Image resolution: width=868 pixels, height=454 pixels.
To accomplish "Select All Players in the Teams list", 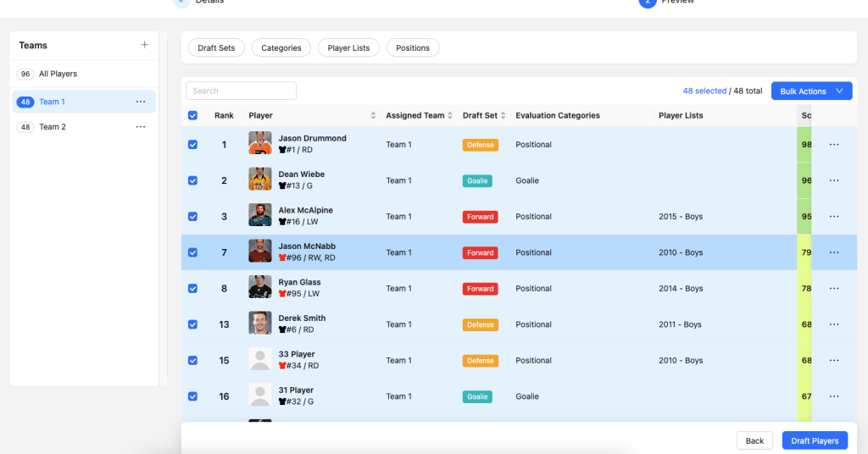I will pyautogui.click(x=58, y=75).
